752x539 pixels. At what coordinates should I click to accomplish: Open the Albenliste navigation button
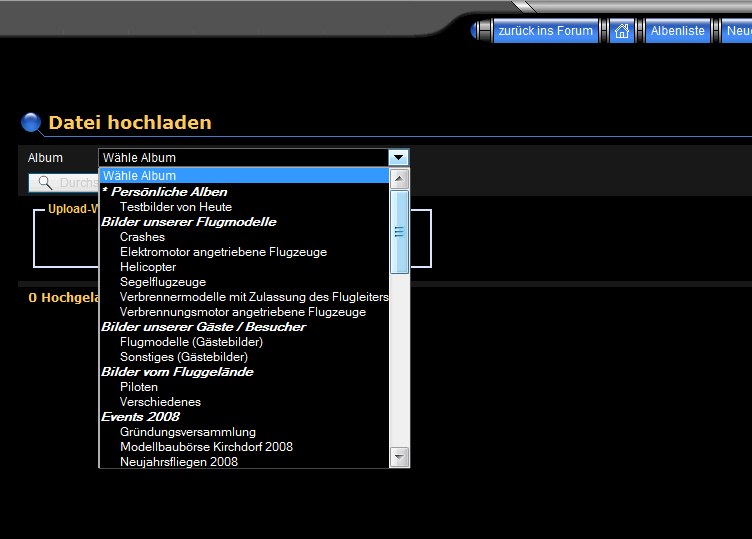point(677,31)
